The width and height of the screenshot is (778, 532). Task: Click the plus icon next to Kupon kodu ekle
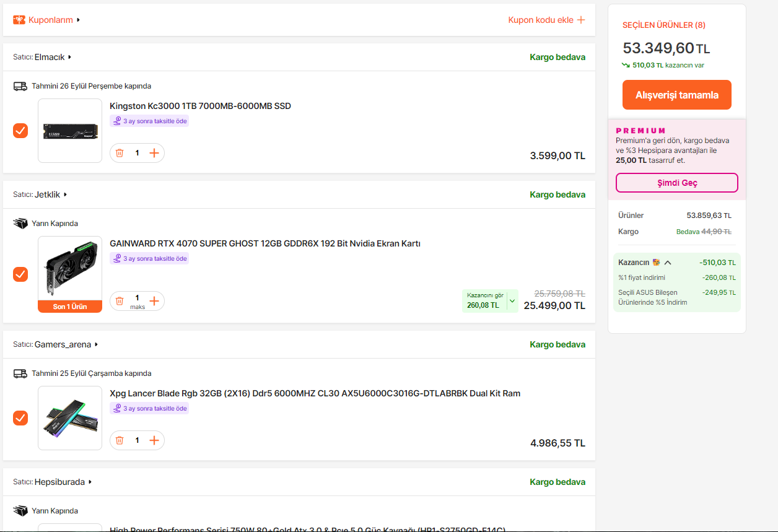(581, 20)
